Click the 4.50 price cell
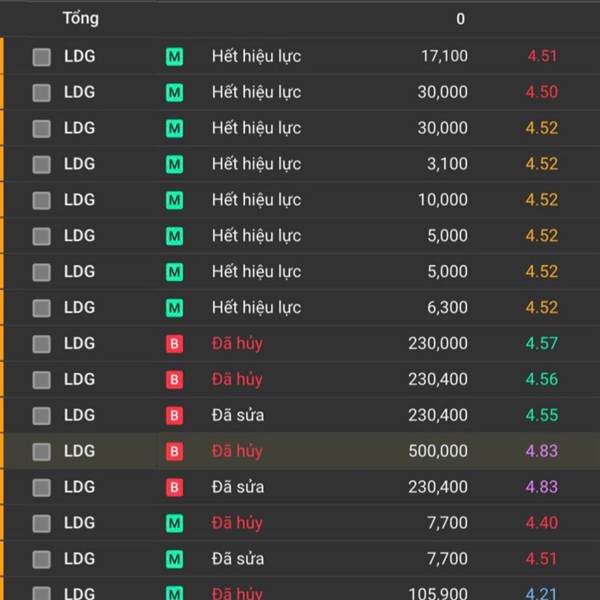 pos(541,92)
